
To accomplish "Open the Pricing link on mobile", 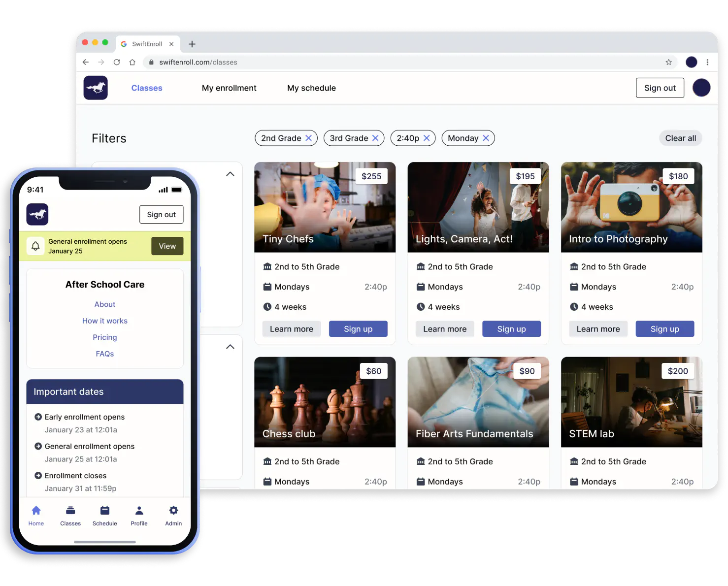I will pyautogui.click(x=105, y=337).
